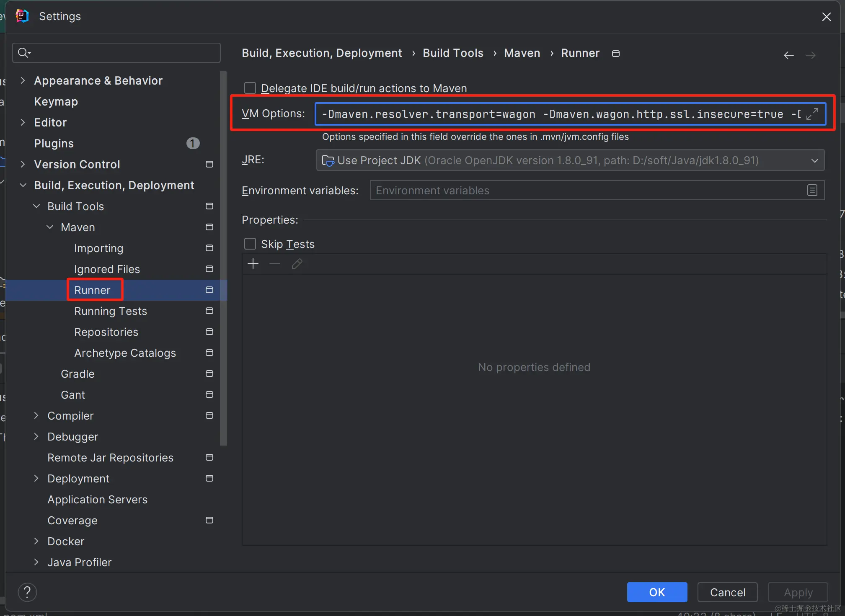Click the Apply button
This screenshot has width=845, height=616.
[x=798, y=592]
